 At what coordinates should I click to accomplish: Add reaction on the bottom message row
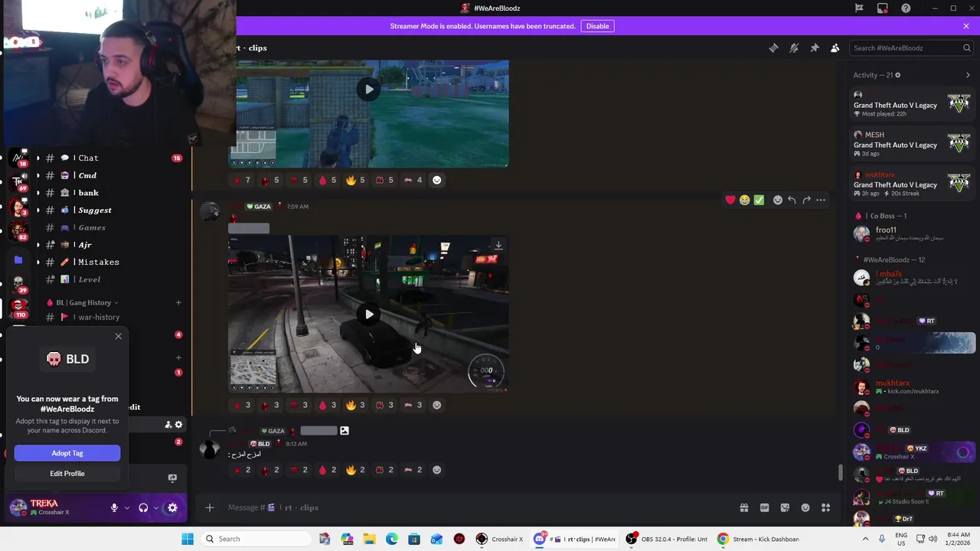437,470
